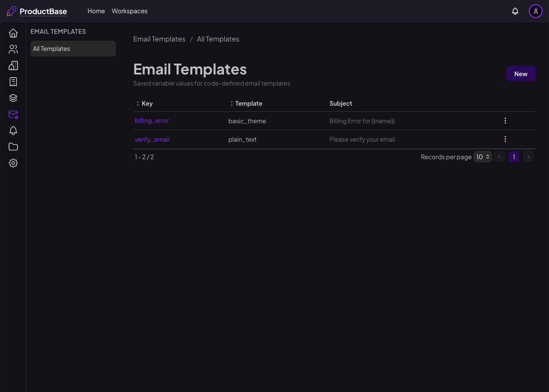Sort the table by Template column
Screen dimensions: 549x392
tap(246, 104)
